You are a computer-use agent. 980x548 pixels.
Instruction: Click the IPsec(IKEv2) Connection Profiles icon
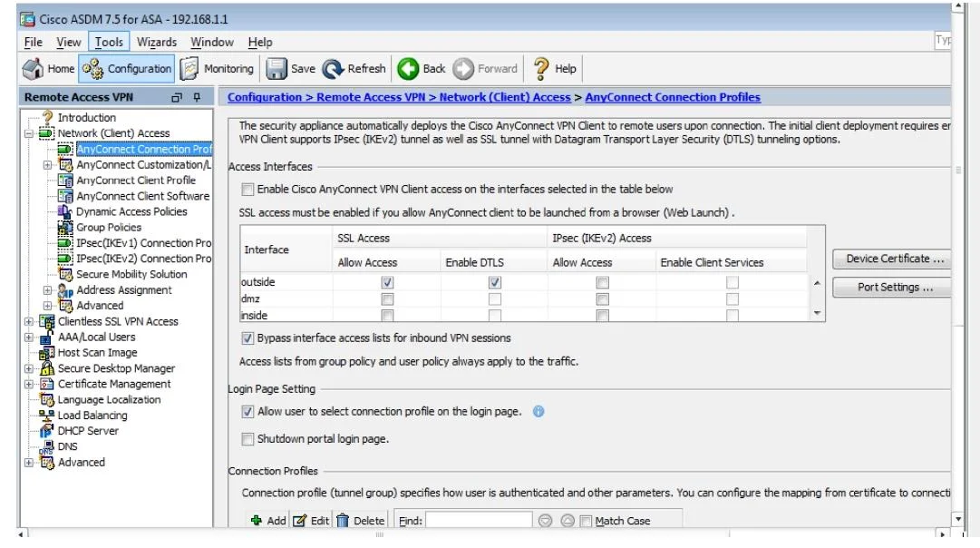pyautogui.click(x=65, y=259)
